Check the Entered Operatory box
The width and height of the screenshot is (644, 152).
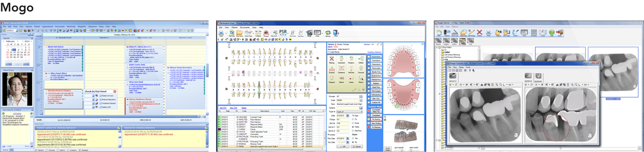pyautogui.click(x=100, y=99)
